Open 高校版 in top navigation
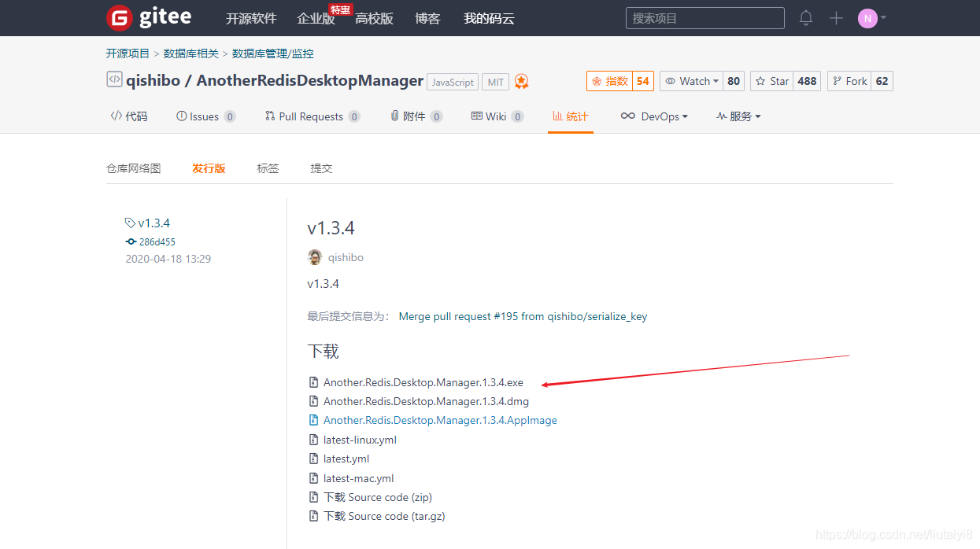The image size is (980, 549). [x=374, y=18]
